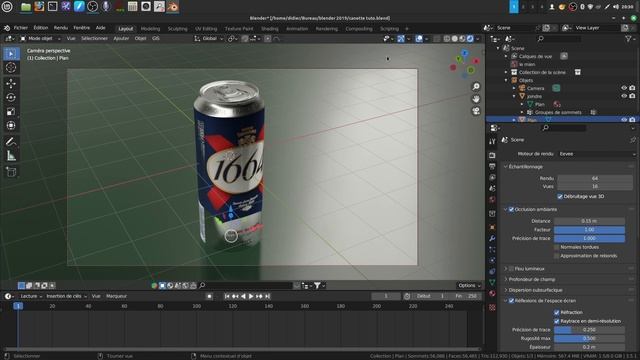The height and width of the screenshot is (360, 640).
Task: Select the Add Cube tool
Action: (11, 172)
